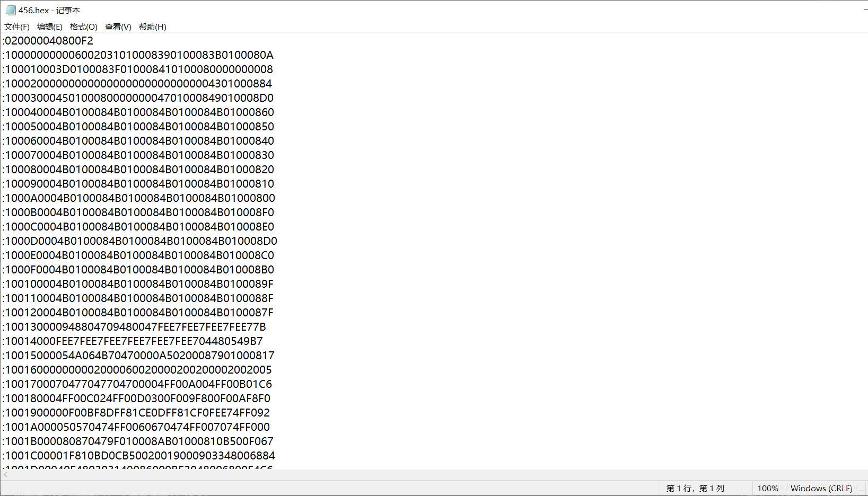Click the 100% zoom level in status bar
This screenshot has width=868, height=496.
click(x=768, y=488)
